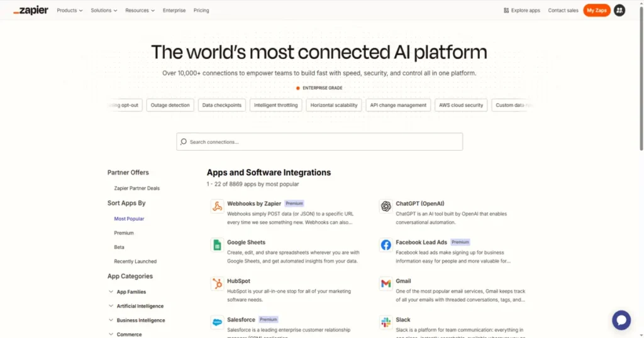Click the Gmail icon
Image resolution: width=644 pixels, height=338 pixels.
[386, 283]
